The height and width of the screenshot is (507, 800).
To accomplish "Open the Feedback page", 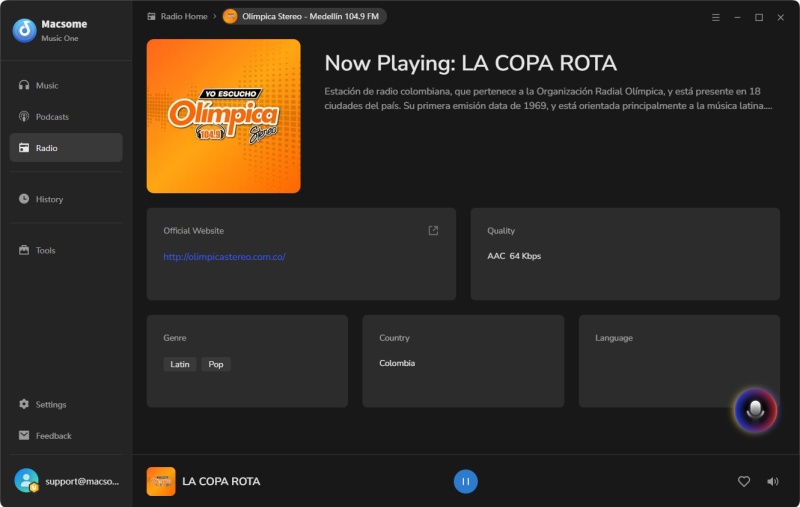I will coord(66,435).
